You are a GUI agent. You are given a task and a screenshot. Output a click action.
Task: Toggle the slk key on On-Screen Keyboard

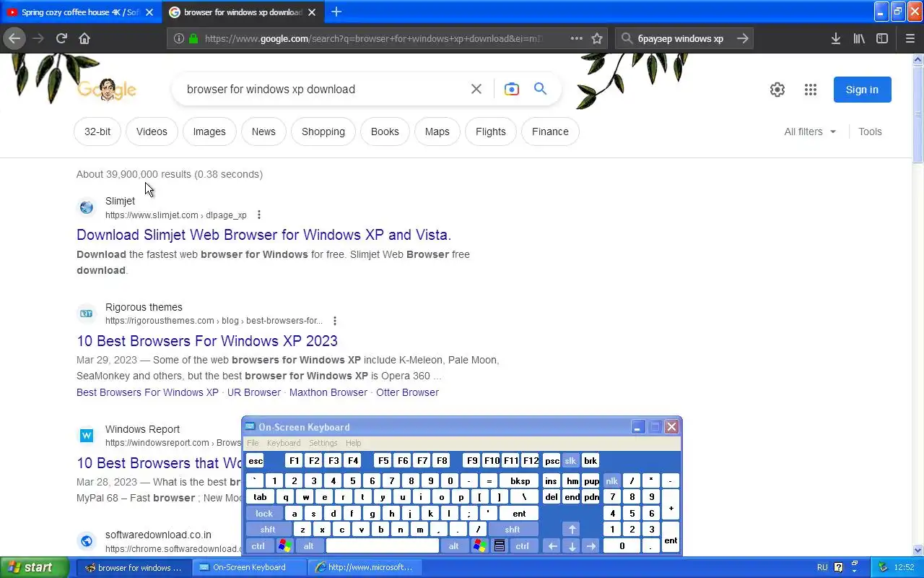570,461
